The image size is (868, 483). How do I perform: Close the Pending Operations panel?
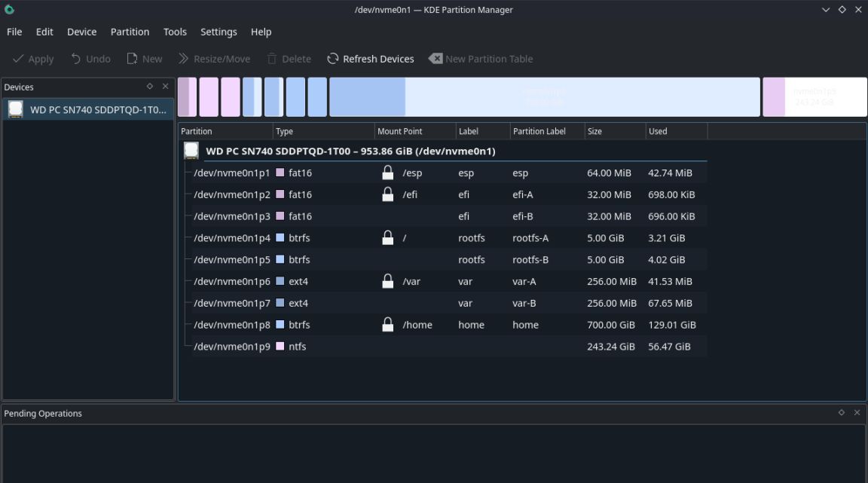pyautogui.click(x=857, y=413)
